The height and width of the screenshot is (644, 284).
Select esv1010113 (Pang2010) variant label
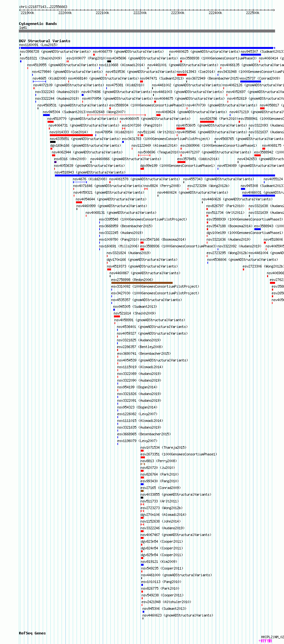click(x=161, y=582)
